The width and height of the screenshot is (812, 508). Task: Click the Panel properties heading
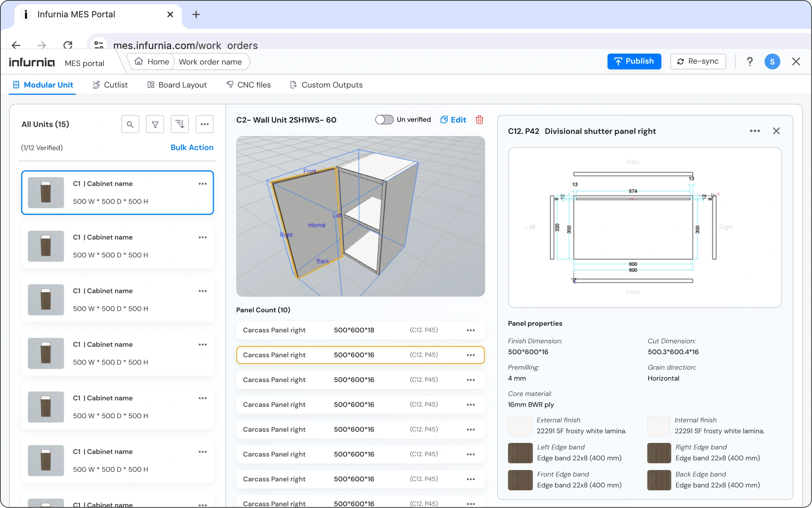point(535,323)
